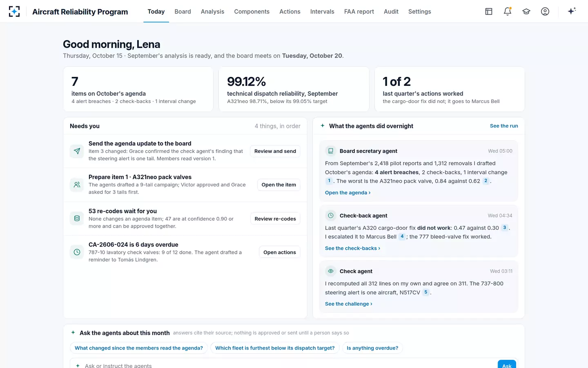The width and height of the screenshot is (588, 368).
Task: Click Review re-codes button
Action: (275, 219)
